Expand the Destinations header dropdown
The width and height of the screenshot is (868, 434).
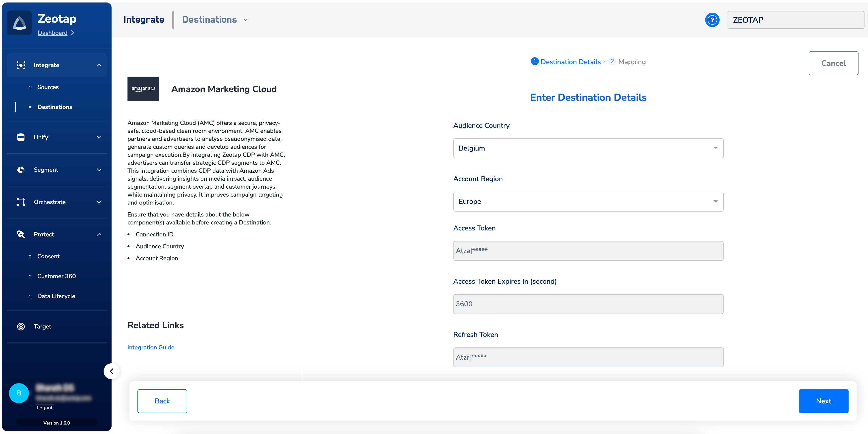coord(245,20)
